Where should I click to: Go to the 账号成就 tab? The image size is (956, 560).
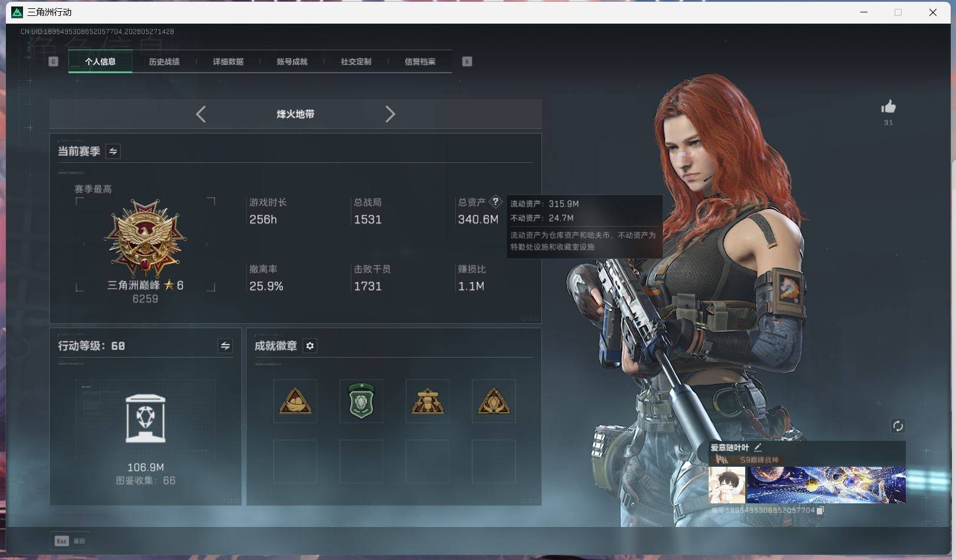(292, 61)
